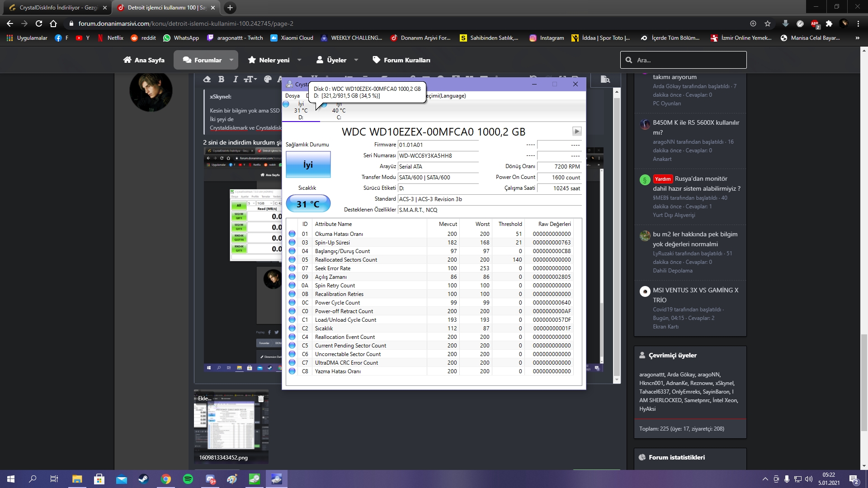Image resolution: width=868 pixels, height=488 pixels.
Task: Open reddit bookmark
Action: pyautogui.click(x=143, y=38)
